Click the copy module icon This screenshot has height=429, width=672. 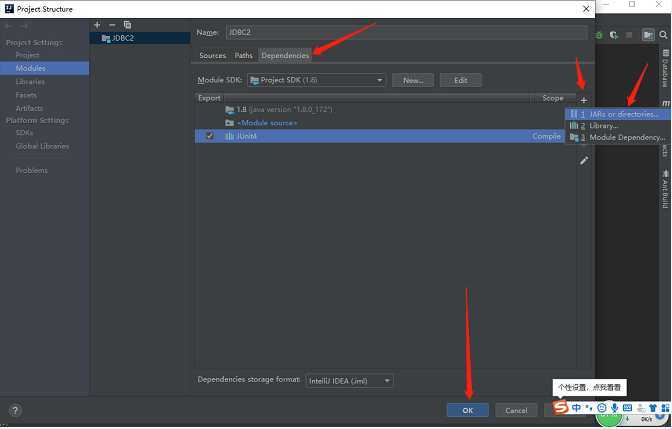127,25
